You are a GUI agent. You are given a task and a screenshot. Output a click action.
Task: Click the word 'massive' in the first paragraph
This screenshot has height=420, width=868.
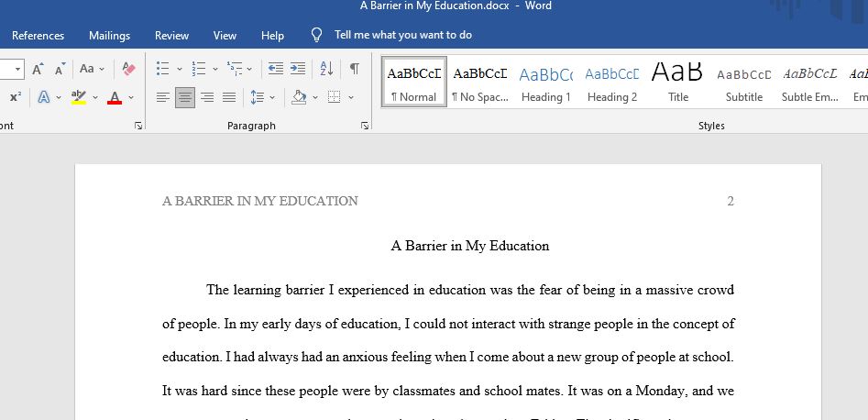669,290
